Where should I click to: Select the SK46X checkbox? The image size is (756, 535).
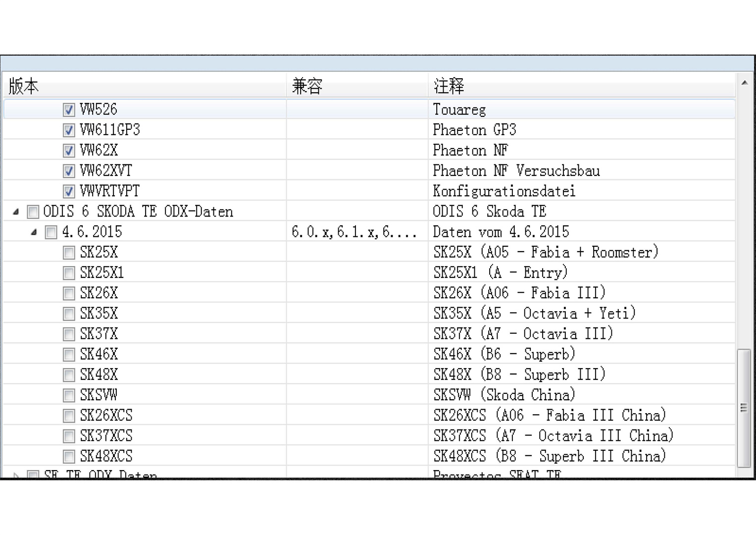click(x=69, y=355)
